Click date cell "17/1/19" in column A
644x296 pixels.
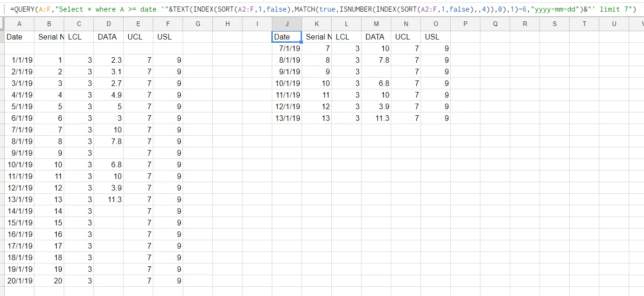pos(20,246)
